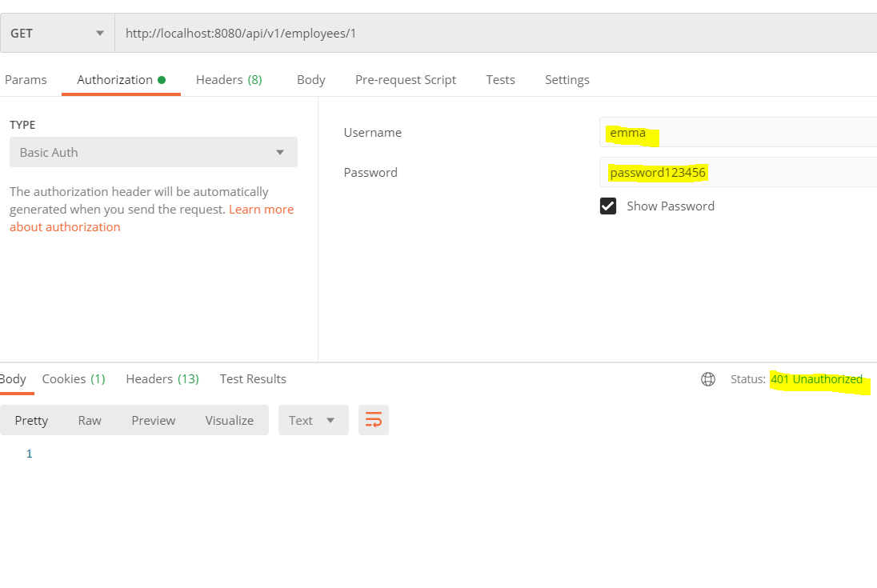The height and width of the screenshot is (588, 877).
Task: View the Test Results tab
Action: click(x=253, y=379)
